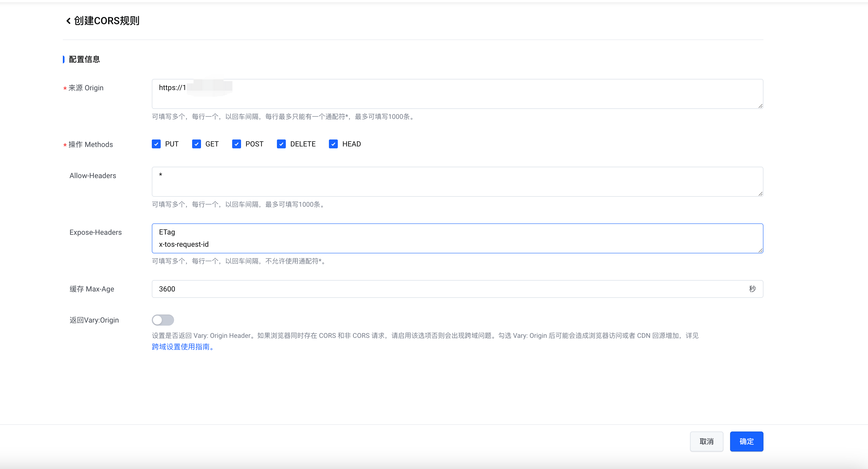Click the 缓存 Max-Age input field
The image size is (868, 469).
[x=457, y=289]
